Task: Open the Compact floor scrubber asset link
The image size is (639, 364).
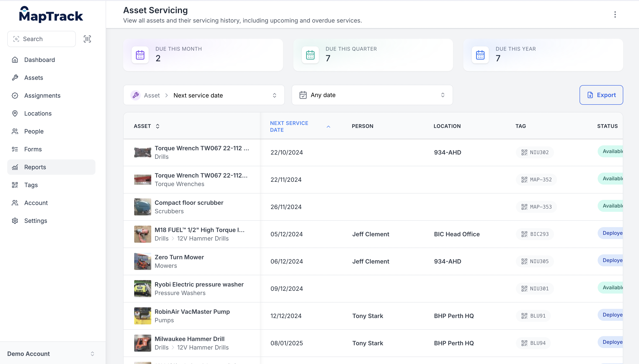Action: [189, 202]
